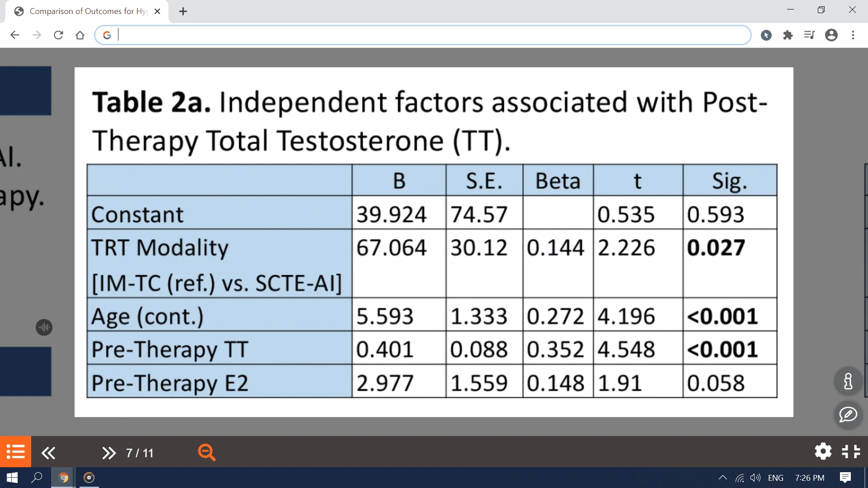Go to the previous slide
The image size is (868, 488).
click(48, 453)
